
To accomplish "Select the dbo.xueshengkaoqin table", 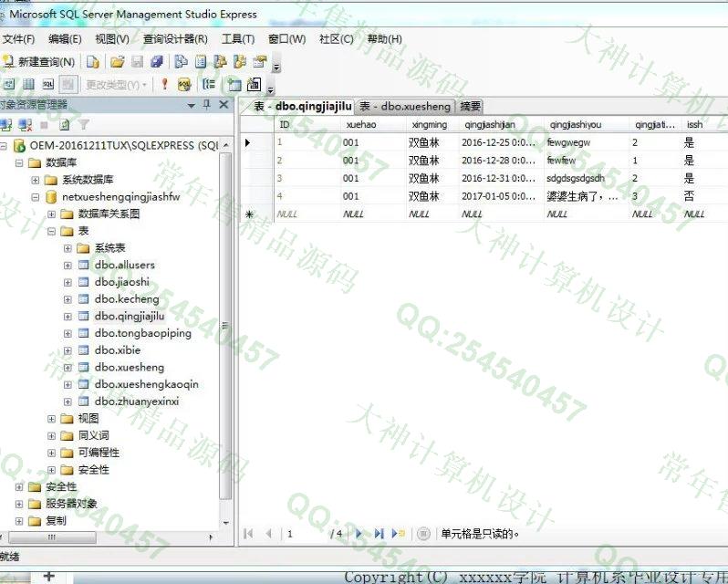I will click(x=147, y=384).
